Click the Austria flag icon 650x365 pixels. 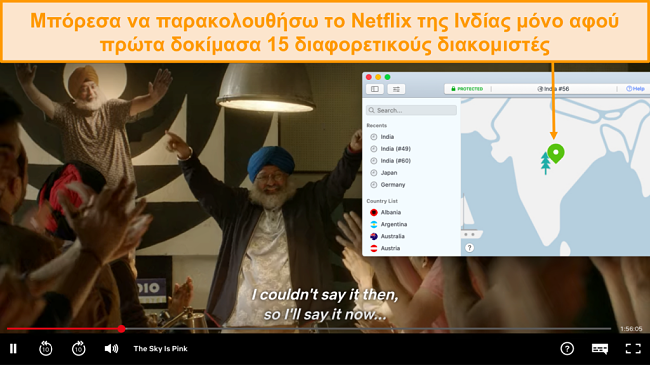point(374,248)
